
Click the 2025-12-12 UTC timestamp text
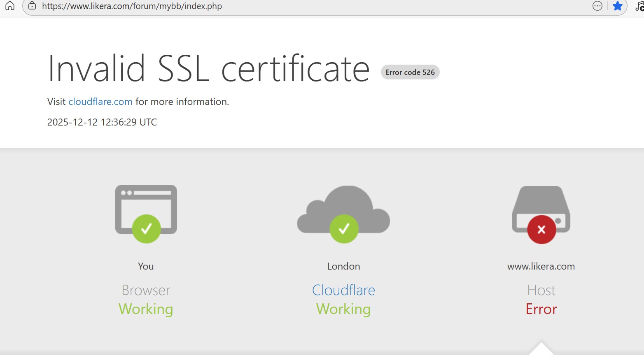(102, 122)
